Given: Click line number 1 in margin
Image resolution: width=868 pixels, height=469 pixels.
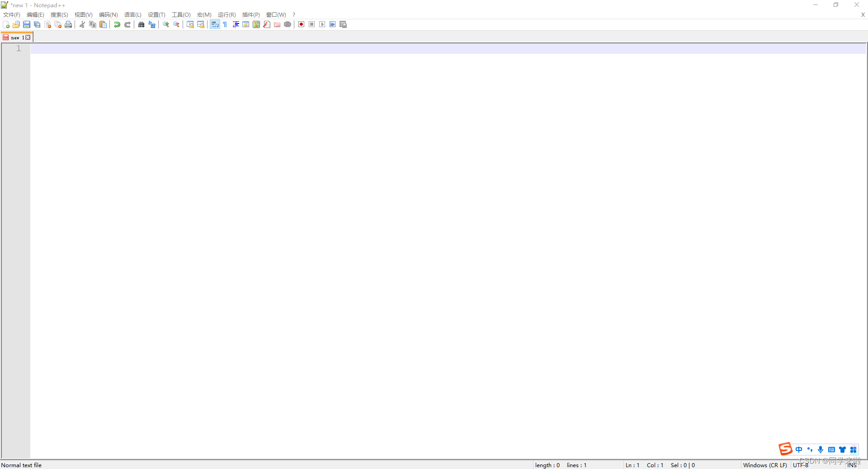Looking at the screenshot, I should click(19, 48).
